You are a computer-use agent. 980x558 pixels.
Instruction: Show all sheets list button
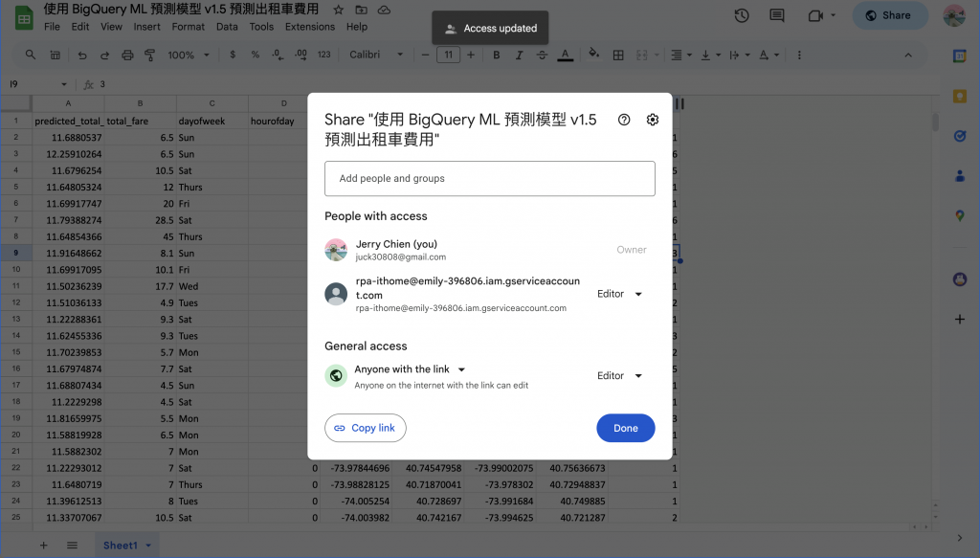click(x=72, y=546)
